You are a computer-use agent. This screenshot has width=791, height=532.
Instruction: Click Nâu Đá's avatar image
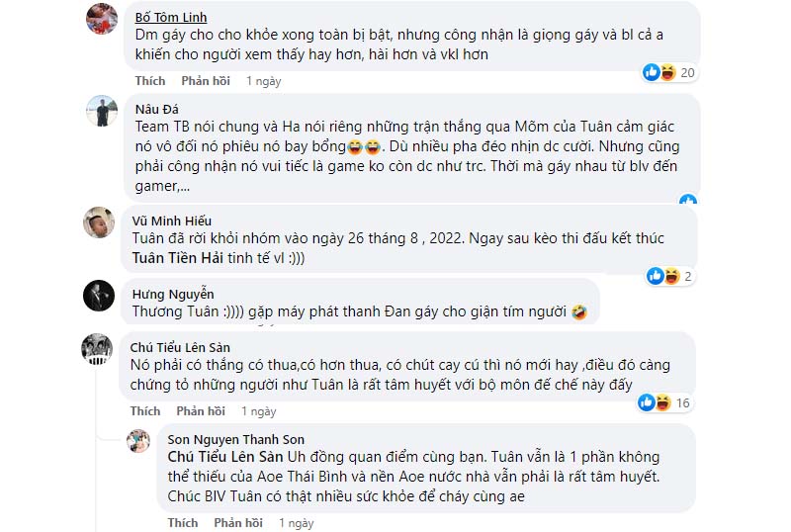click(x=102, y=112)
